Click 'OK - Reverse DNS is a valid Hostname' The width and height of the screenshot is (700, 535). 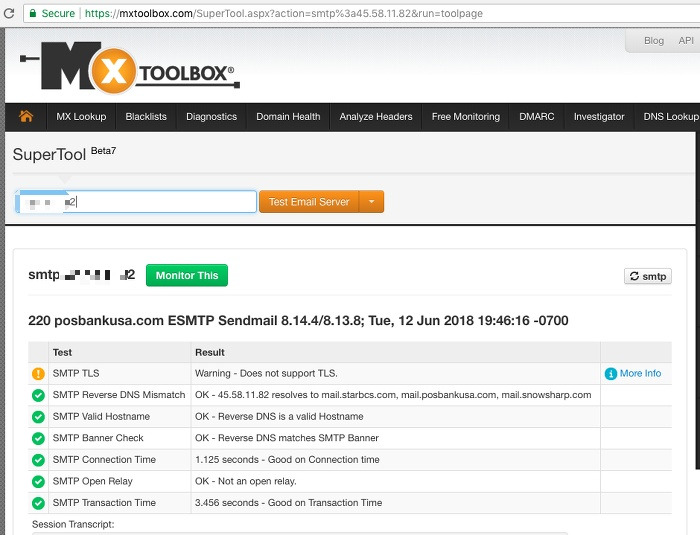279,416
